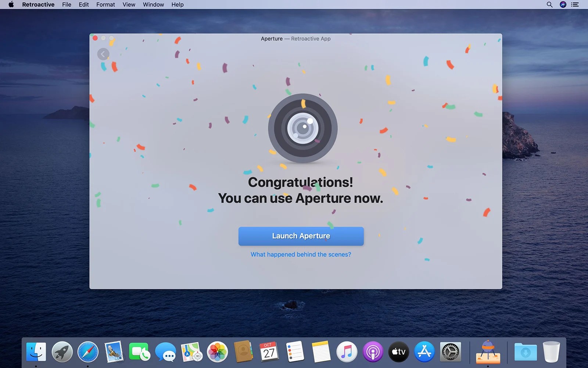The height and width of the screenshot is (368, 588).
Task: Open Apple Maps
Action: [191, 351]
